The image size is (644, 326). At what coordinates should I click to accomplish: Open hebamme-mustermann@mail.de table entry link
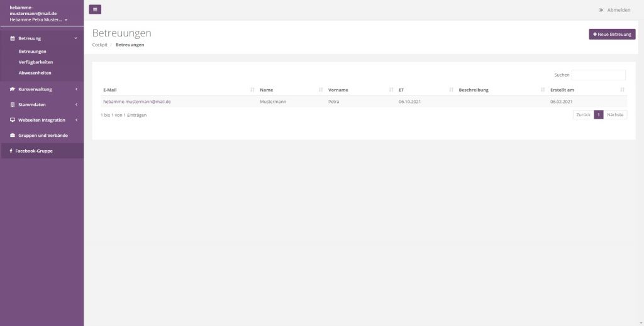(137, 101)
